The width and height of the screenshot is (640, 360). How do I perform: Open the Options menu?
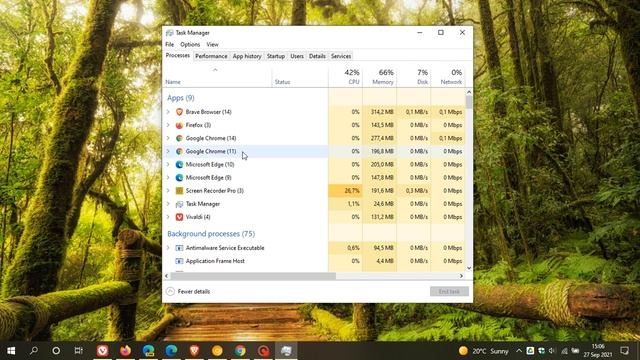pyautogui.click(x=190, y=44)
